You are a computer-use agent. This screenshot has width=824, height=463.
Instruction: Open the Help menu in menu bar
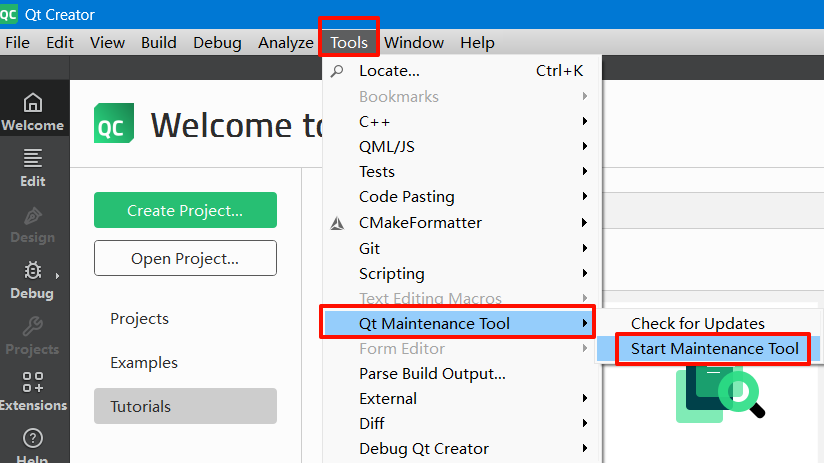pos(477,43)
